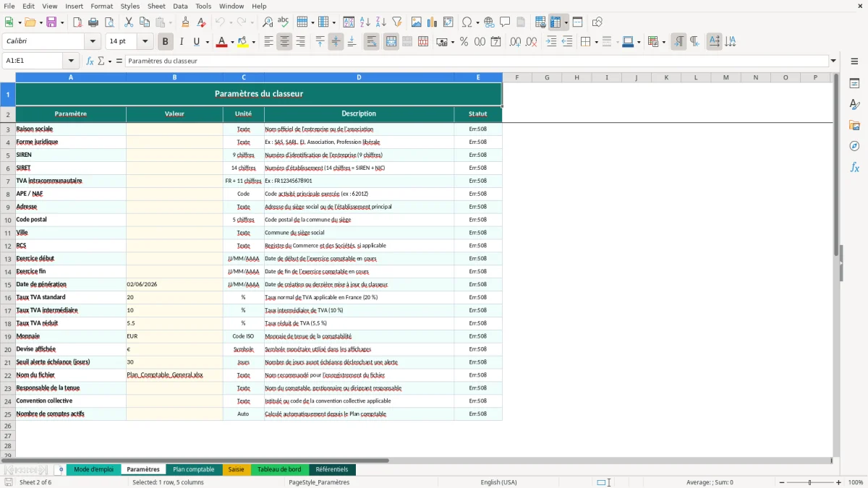The height and width of the screenshot is (488, 868).
Task: Switch to Saisie sheet tab
Action: tap(237, 469)
